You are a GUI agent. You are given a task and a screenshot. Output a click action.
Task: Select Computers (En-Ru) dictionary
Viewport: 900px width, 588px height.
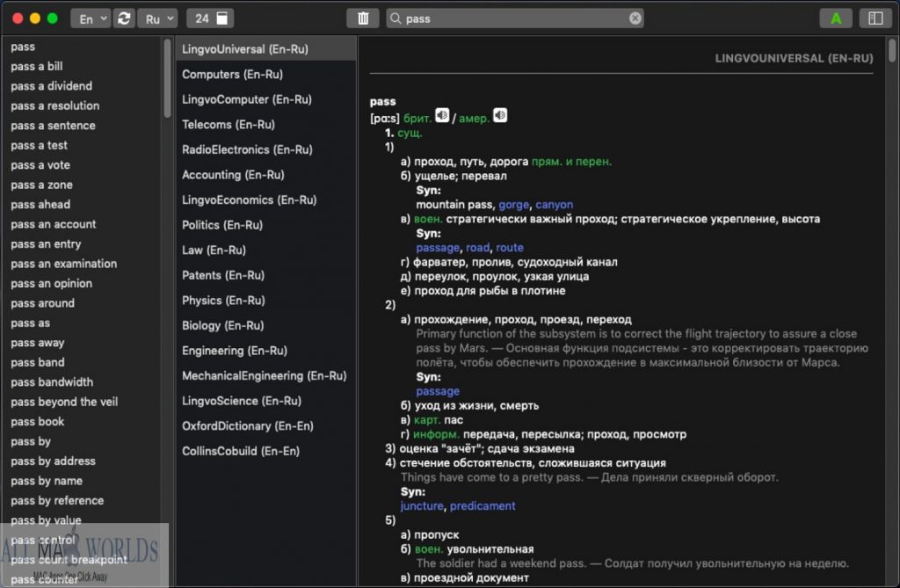pyautogui.click(x=265, y=74)
